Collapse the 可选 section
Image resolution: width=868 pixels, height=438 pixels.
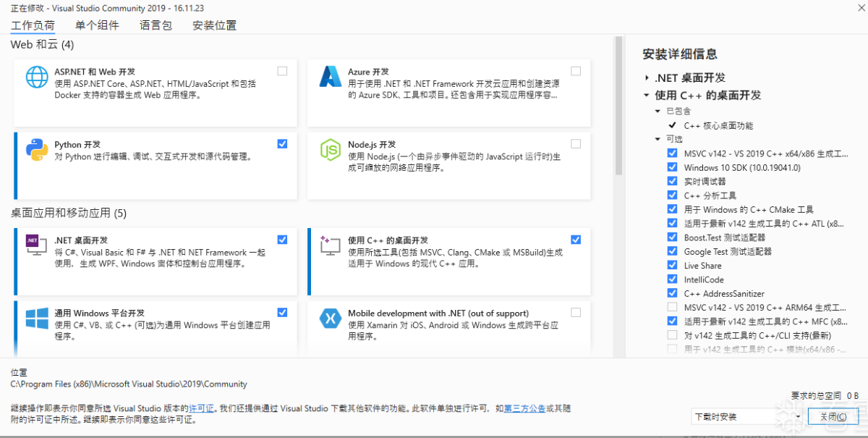[658, 139]
